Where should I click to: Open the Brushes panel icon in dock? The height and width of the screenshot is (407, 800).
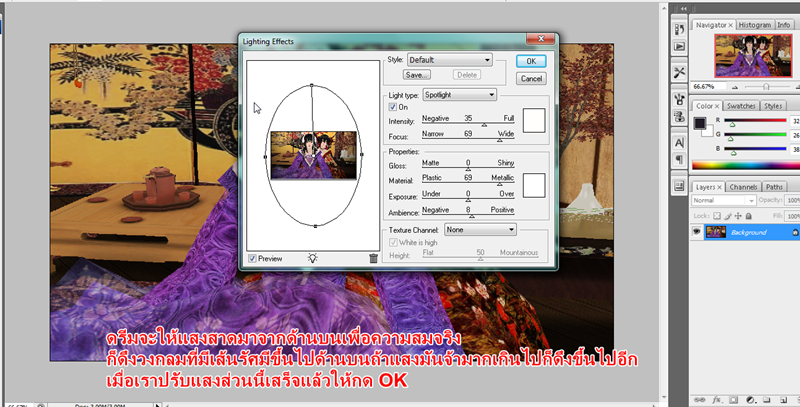[x=679, y=98]
